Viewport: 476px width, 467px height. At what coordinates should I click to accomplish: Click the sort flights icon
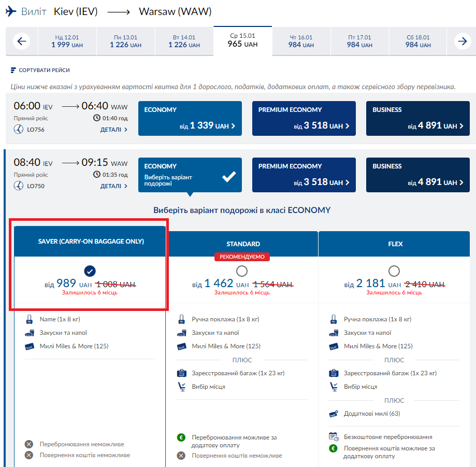pos(13,70)
